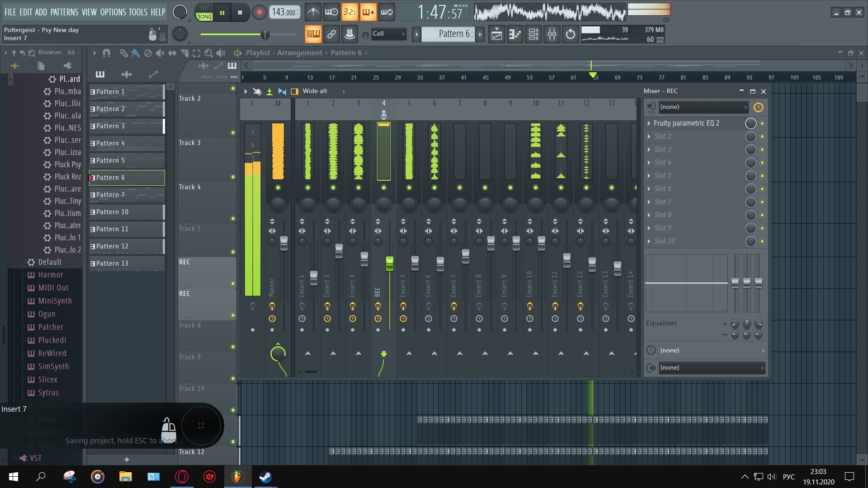
Task: Click the REC track fader
Action: point(389,263)
